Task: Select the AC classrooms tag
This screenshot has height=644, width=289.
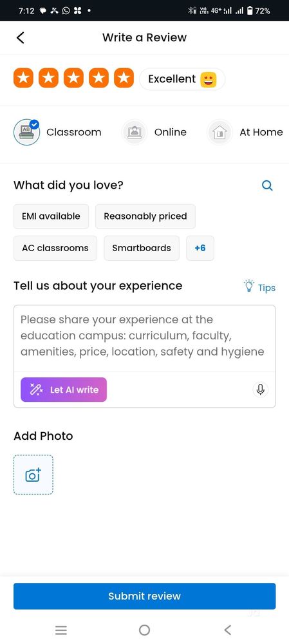Action: [x=55, y=248]
